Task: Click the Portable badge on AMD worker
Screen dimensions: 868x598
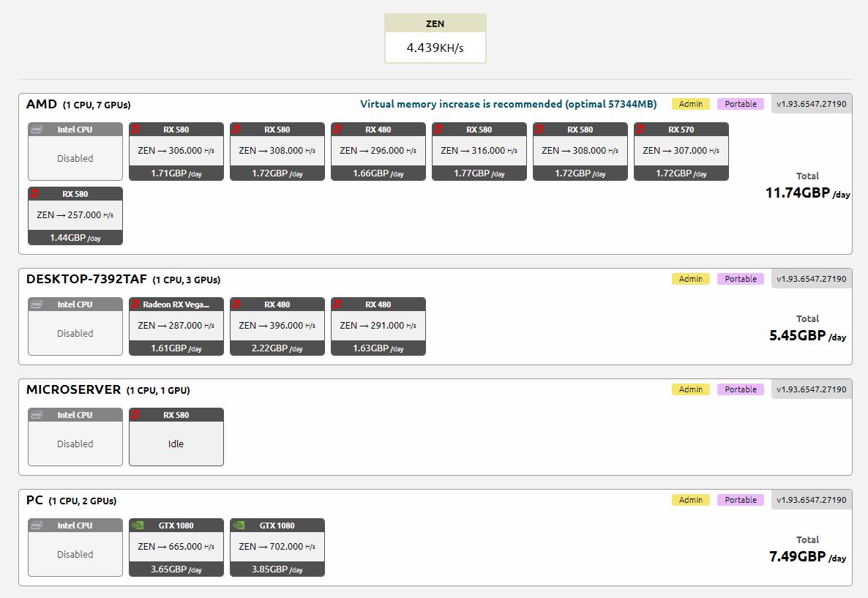Action: tap(740, 104)
